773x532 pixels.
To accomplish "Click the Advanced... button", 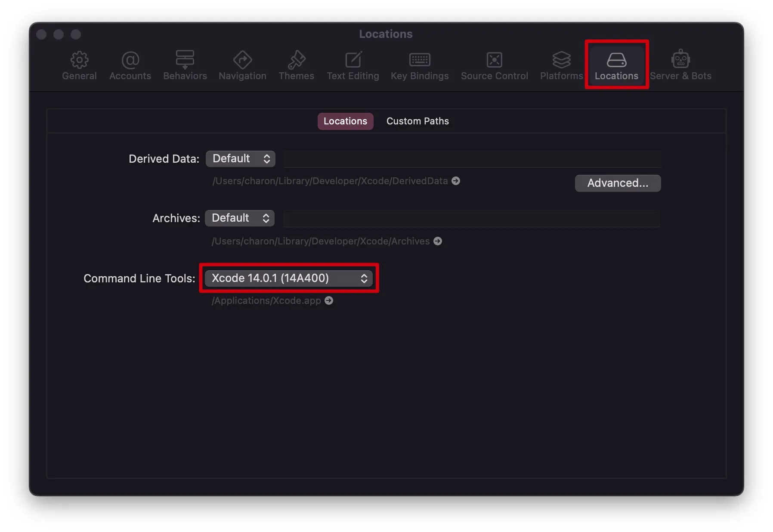I will pyautogui.click(x=618, y=183).
